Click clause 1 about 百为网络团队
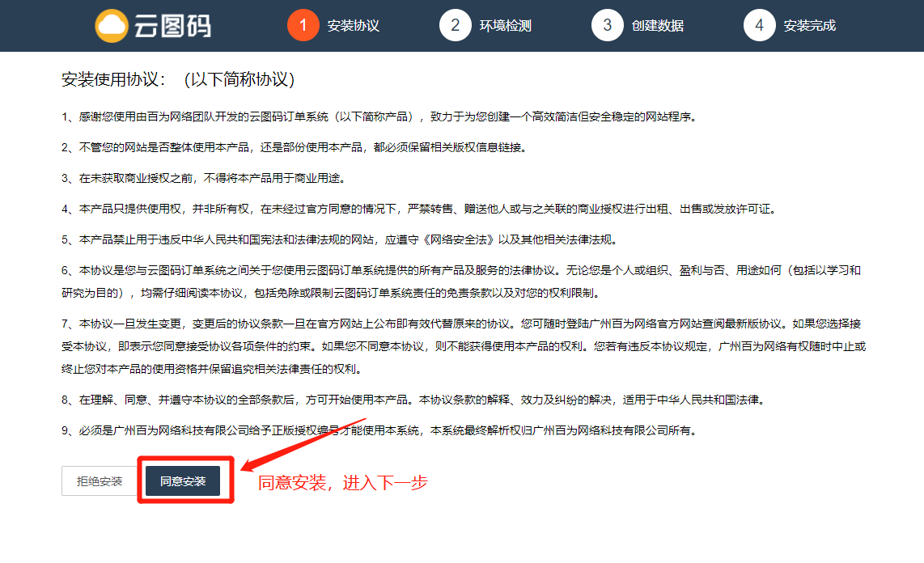 click(380, 116)
